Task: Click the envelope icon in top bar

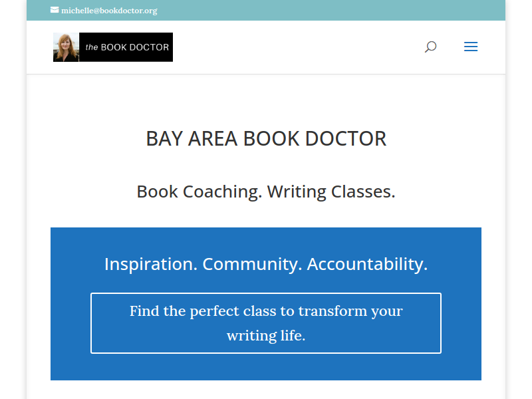Action: [x=55, y=10]
